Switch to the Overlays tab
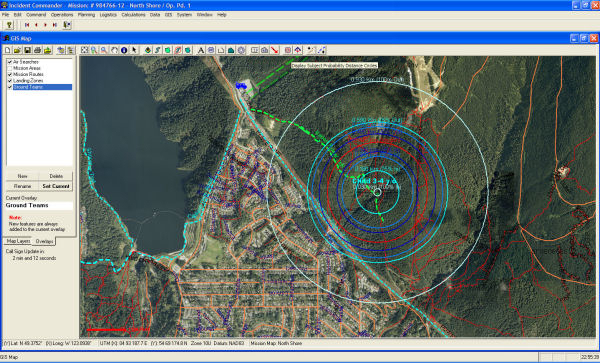 click(x=44, y=241)
